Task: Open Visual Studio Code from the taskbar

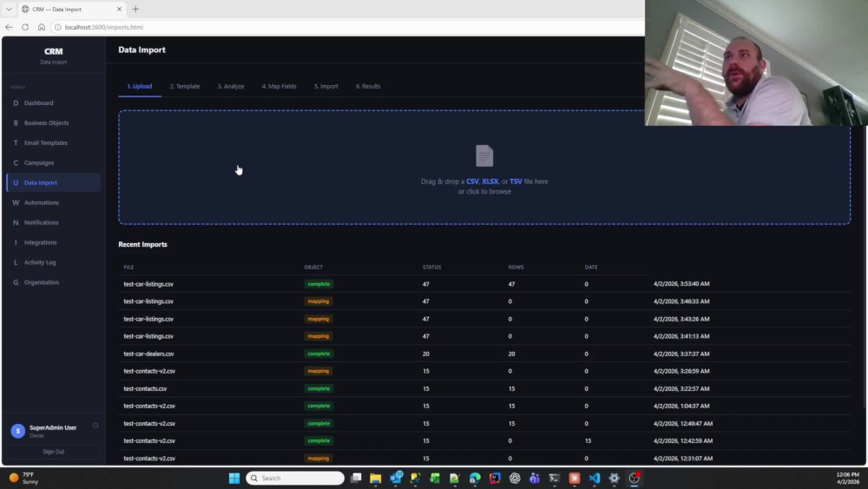Action: [x=595, y=478]
